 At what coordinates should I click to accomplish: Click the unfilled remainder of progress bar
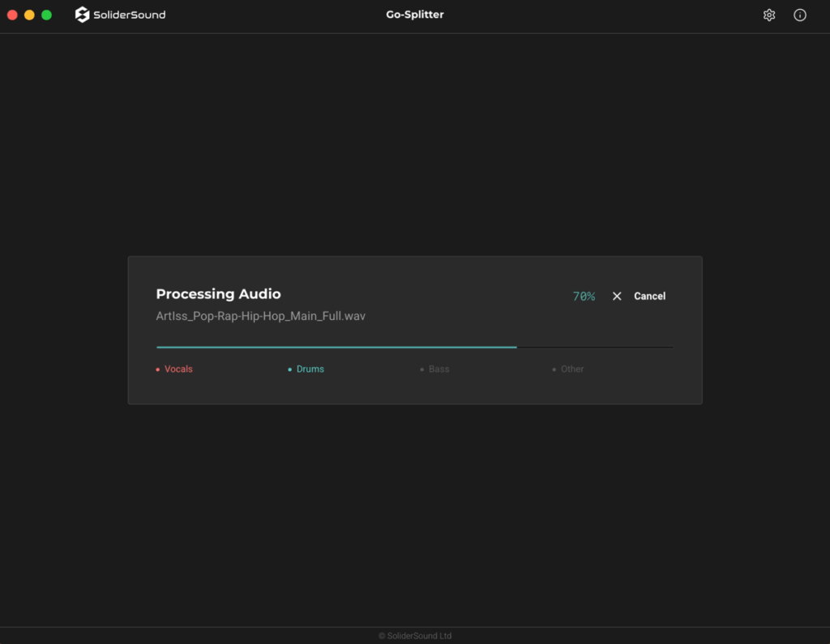pyautogui.click(x=594, y=347)
